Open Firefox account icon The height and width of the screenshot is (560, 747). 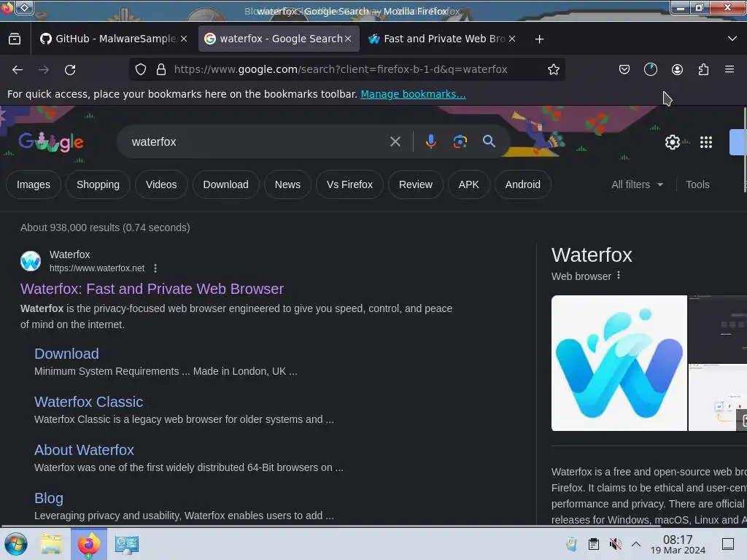tap(677, 69)
